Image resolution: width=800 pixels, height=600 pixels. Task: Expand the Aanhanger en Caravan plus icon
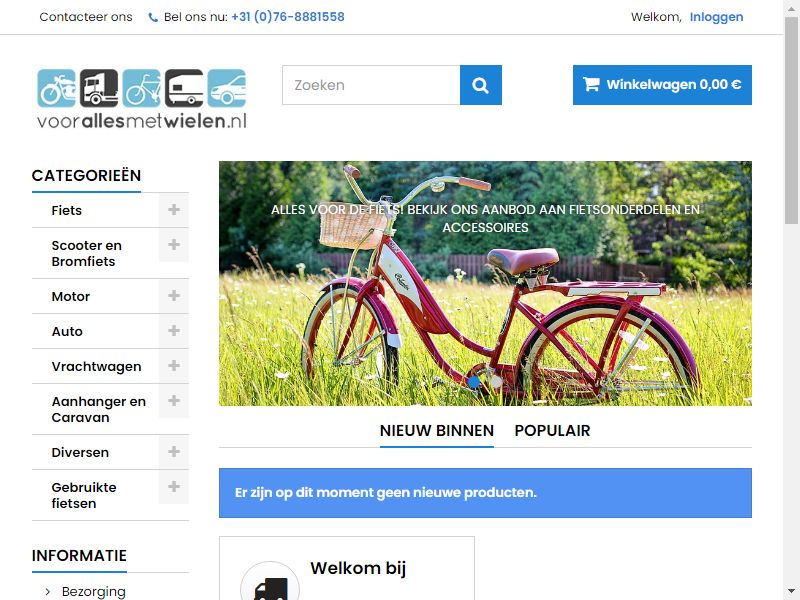pyautogui.click(x=174, y=401)
